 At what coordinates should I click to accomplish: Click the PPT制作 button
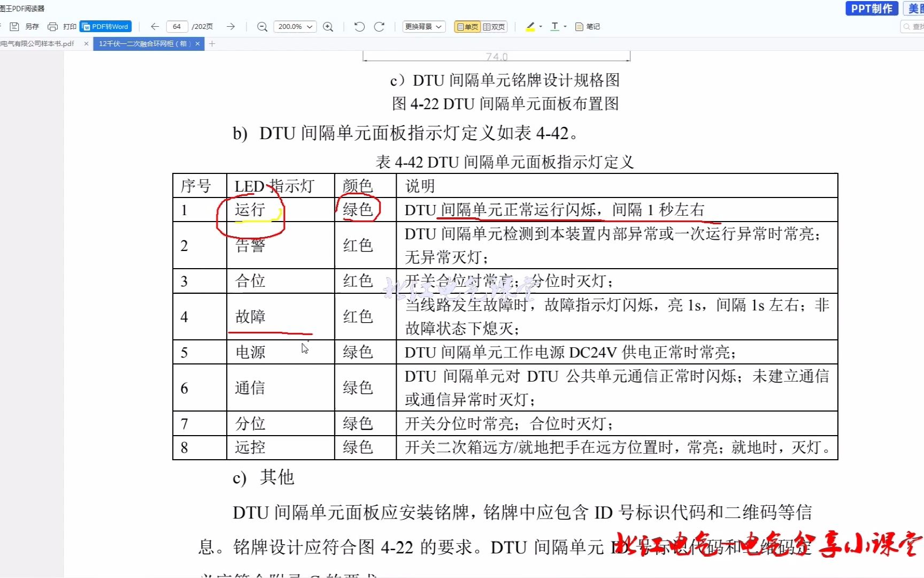[872, 9]
